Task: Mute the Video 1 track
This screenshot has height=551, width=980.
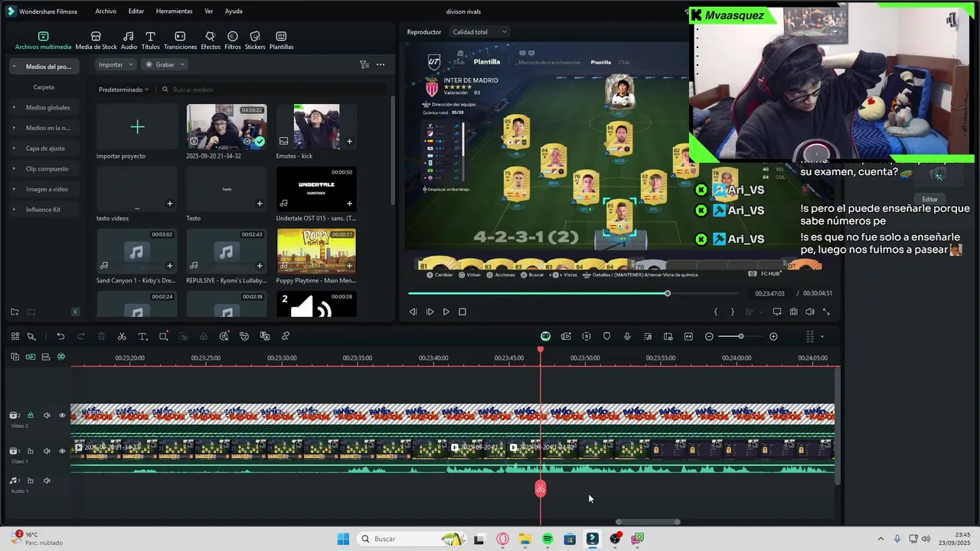Action: 47,451
